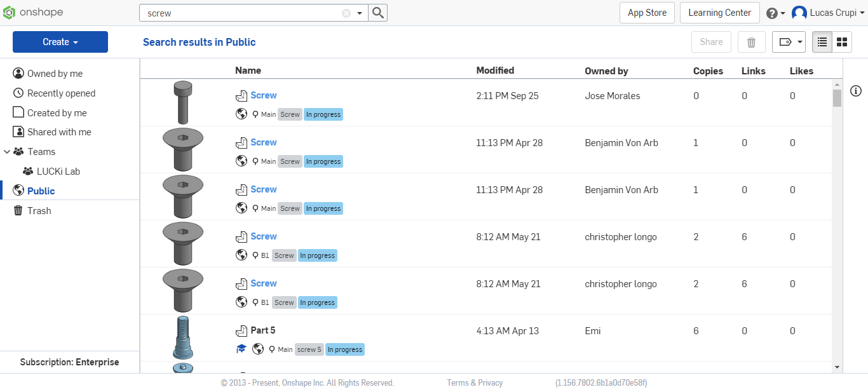Click the document icon beside Part 5
This screenshot has height=392, width=868.
click(241, 330)
